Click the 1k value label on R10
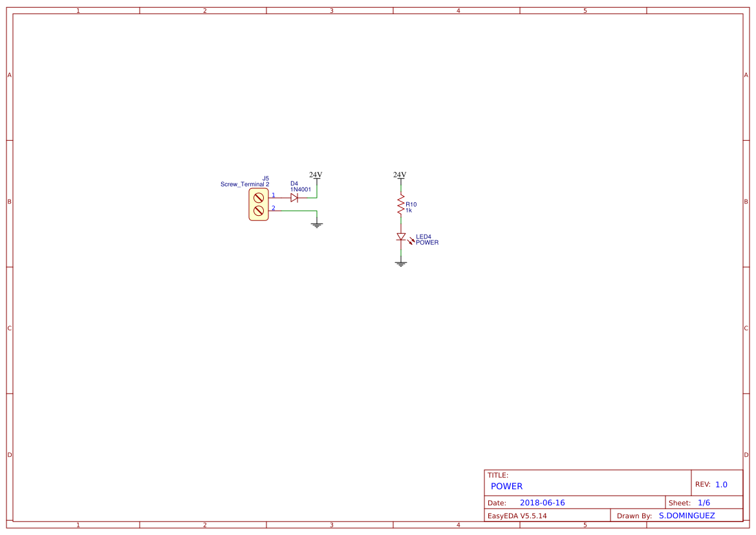The width and height of the screenshot is (756, 535). 409,209
